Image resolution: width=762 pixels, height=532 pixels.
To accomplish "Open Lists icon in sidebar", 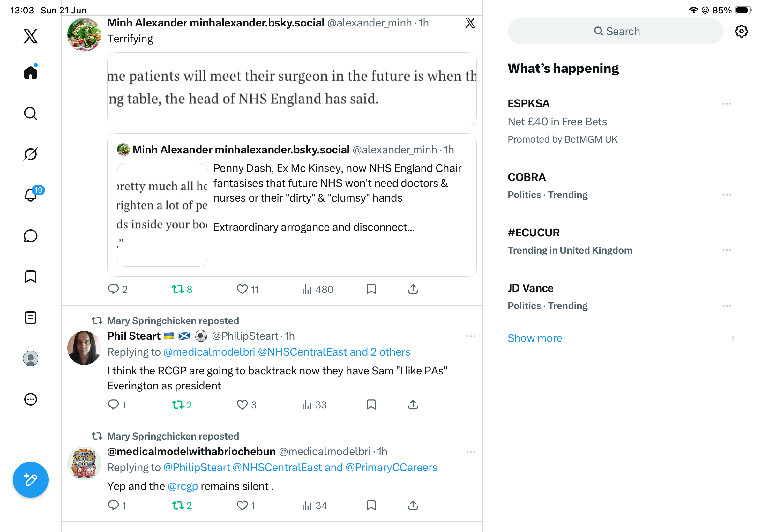I will pyautogui.click(x=31, y=318).
